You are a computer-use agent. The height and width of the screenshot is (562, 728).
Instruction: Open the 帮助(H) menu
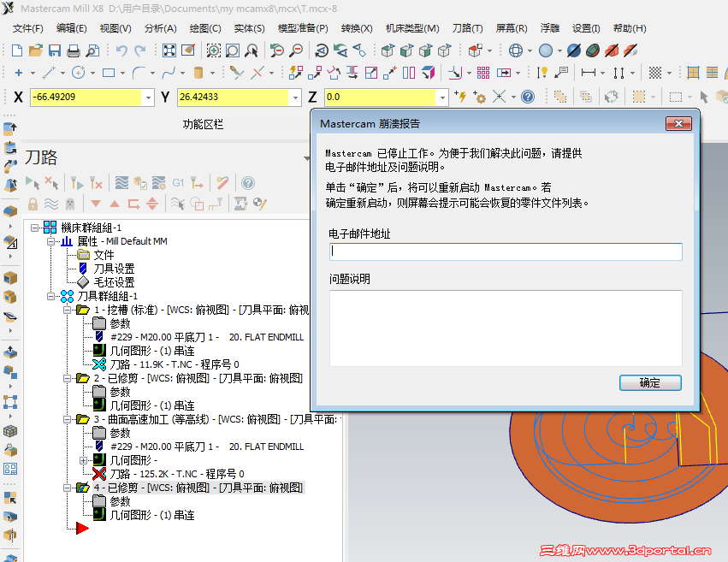630,28
